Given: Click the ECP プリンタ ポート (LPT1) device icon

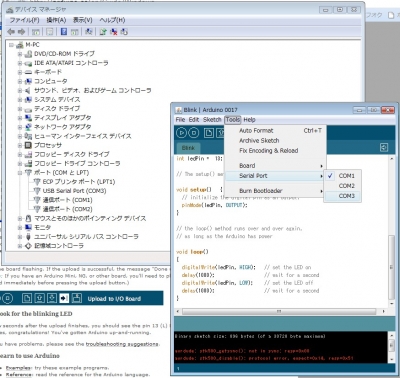Looking at the screenshot, I should click(37, 182).
